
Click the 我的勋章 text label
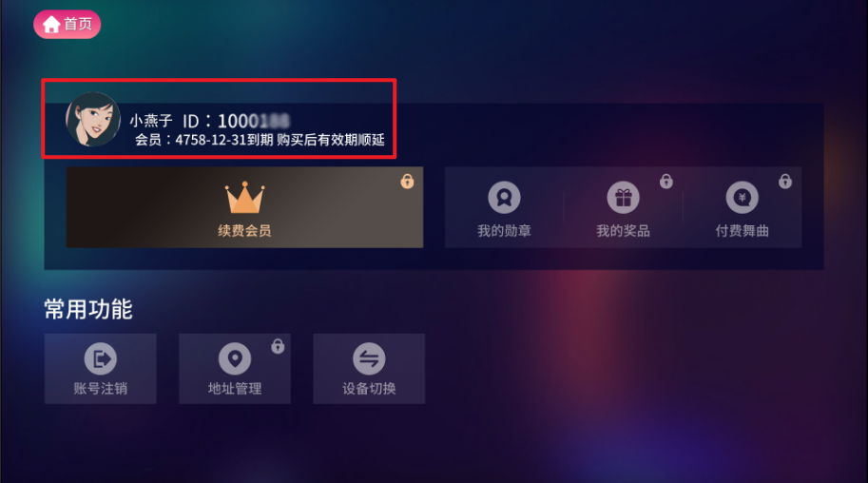504,230
